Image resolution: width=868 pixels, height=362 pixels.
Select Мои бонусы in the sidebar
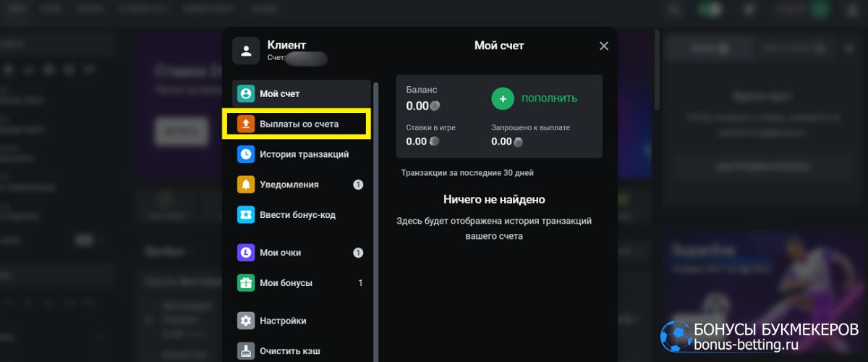[286, 283]
